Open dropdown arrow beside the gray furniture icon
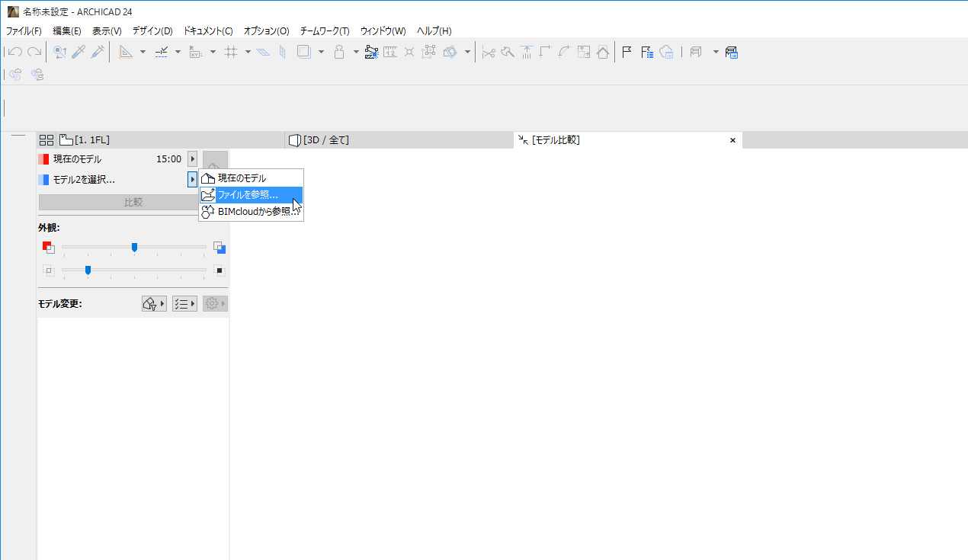The width and height of the screenshot is (968, 560). (x=716, y=52)
